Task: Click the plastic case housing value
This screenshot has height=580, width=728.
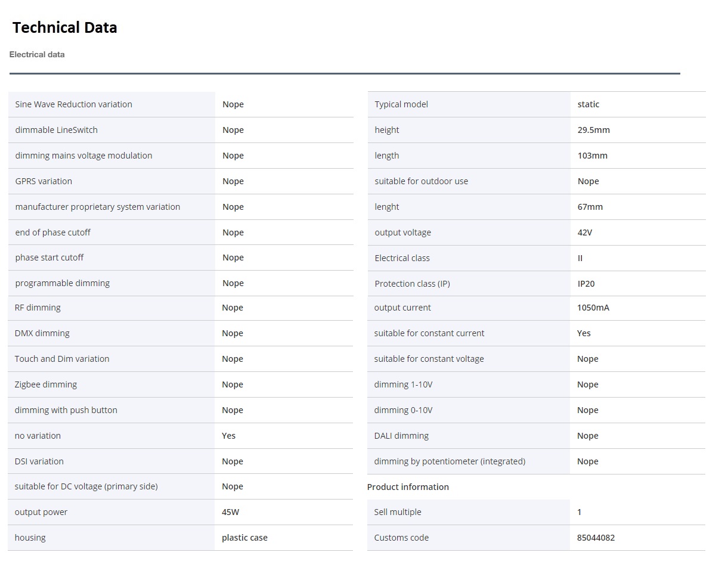Action: tap(244, 538)
